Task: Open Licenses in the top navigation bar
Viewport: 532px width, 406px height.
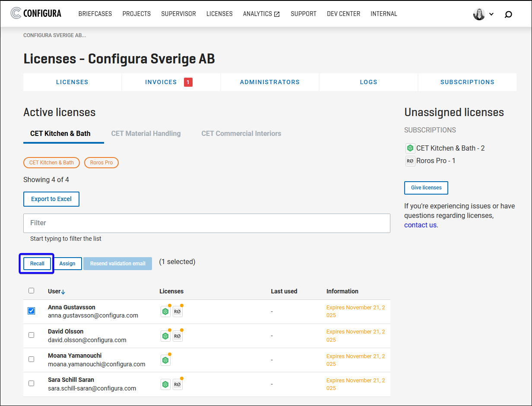Action: [219, 14]
